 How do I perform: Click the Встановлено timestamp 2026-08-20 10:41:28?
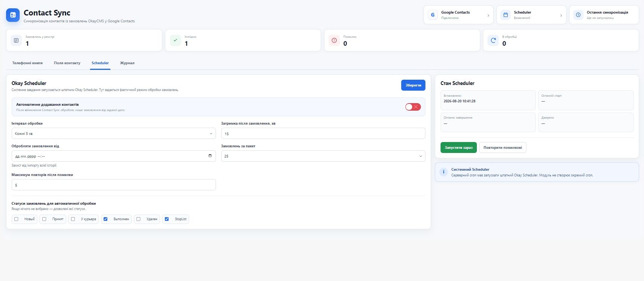point(459,101)
